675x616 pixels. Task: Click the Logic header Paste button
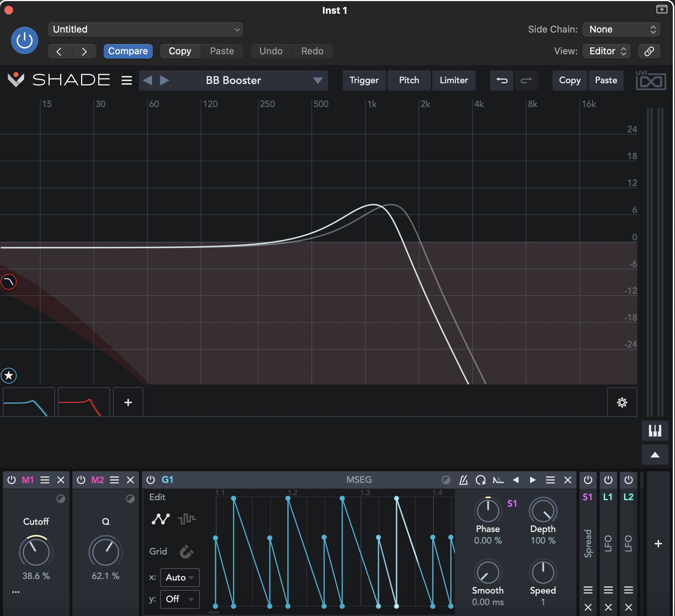[222, 51]
